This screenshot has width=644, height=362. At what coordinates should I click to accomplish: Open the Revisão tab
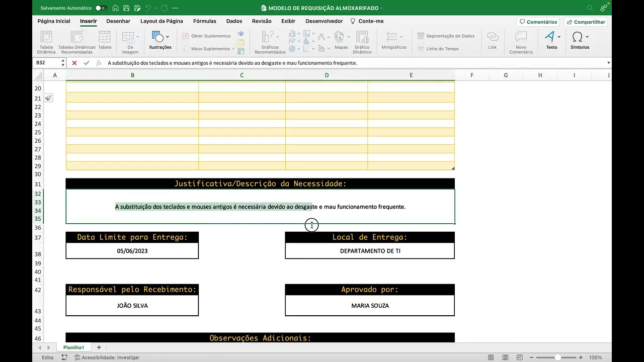(262, 21)
